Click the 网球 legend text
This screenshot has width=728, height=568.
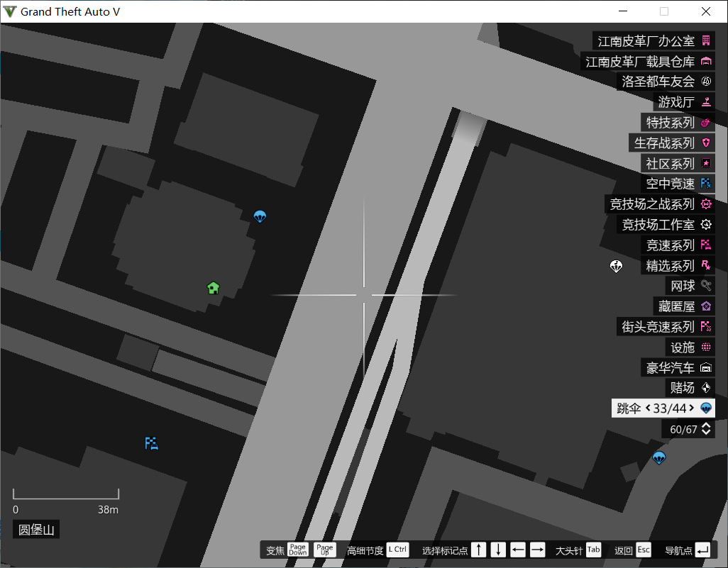pos(683,286)
